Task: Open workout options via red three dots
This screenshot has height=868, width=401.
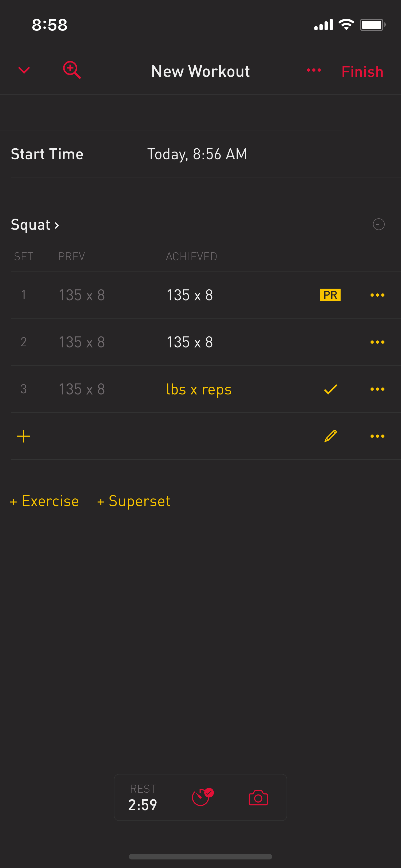Action: click(314, 70)
